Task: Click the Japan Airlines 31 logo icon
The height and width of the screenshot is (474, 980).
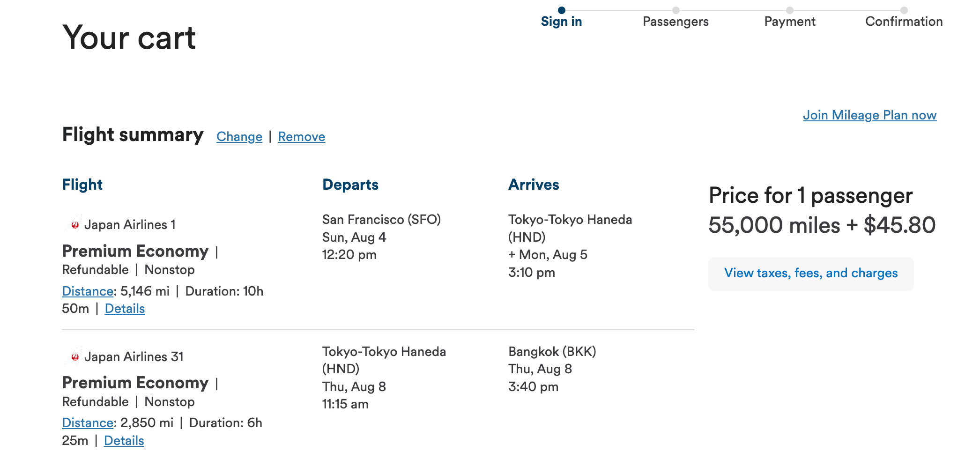Action: 74,357
